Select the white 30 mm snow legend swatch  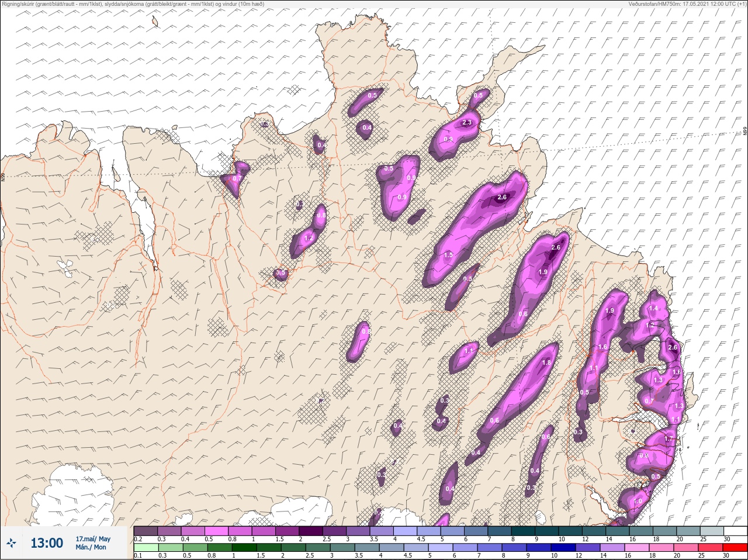point(735,531)
